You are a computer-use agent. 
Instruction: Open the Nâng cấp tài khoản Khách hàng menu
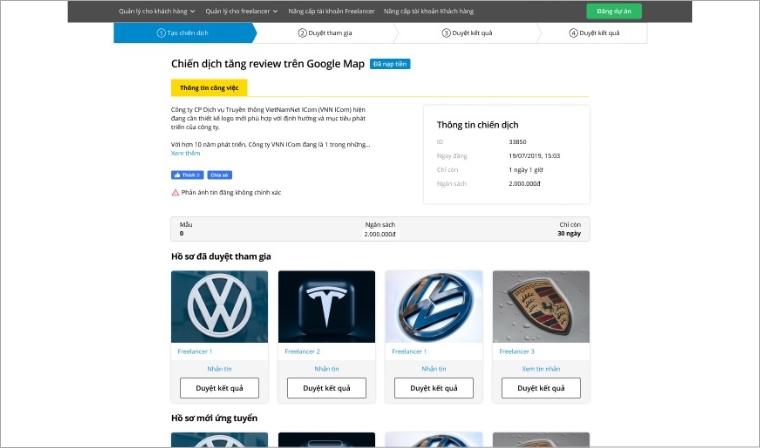click(428, 11)
